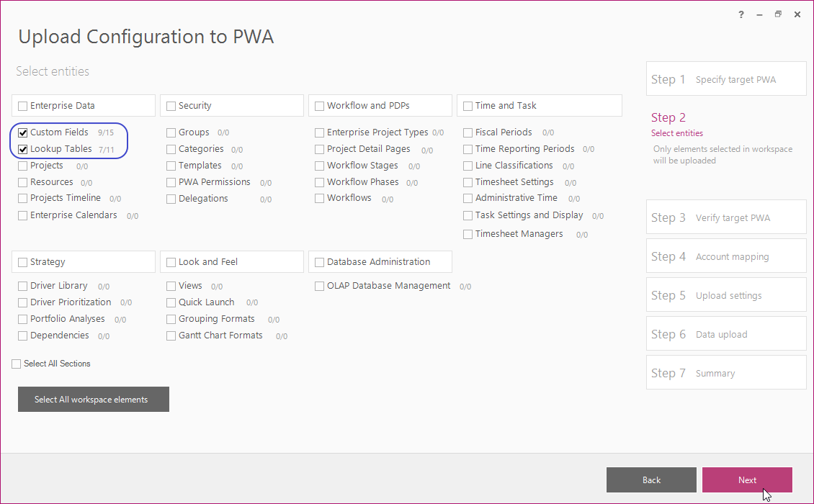The width and height of the screenshot is (814, 504).
Task: Check the Security section checkbox
Action: click(171, 106)
